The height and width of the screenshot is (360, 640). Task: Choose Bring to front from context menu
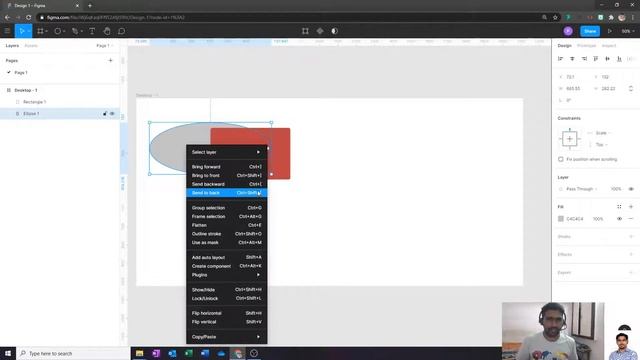click(227, 176)
